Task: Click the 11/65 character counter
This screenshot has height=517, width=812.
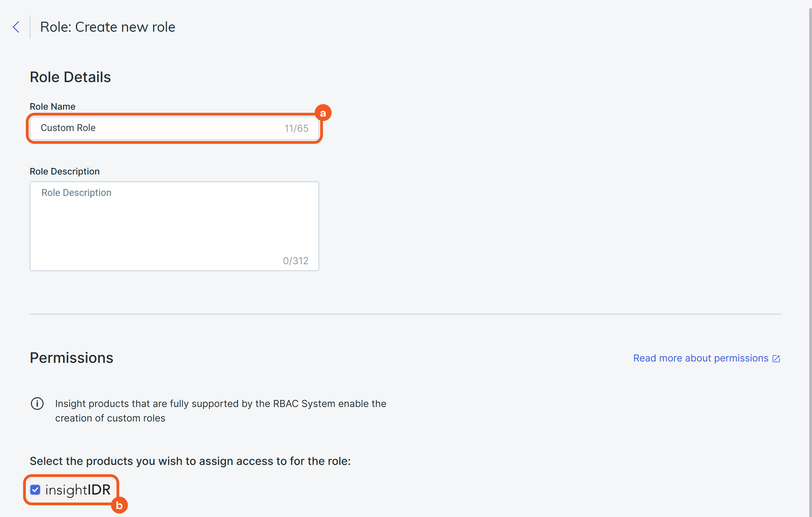Action: click(x=296, y=128)
